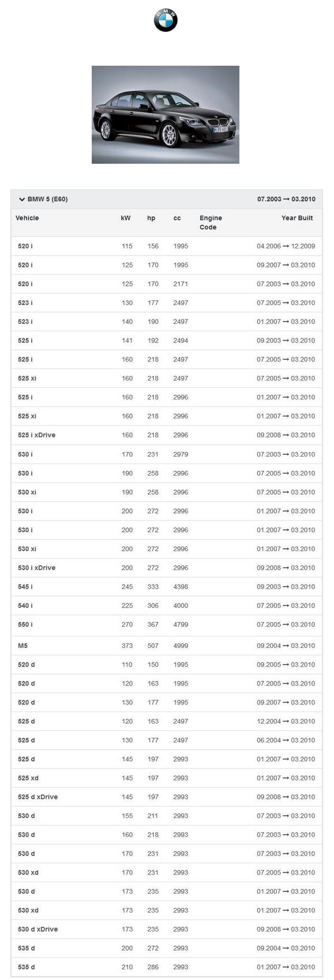Open the 525 i xDrive entry

tap(167, 435)
